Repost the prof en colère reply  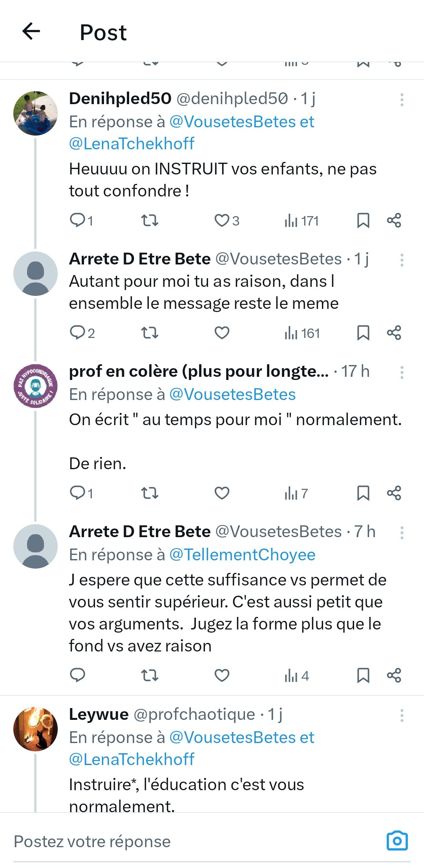150,493
